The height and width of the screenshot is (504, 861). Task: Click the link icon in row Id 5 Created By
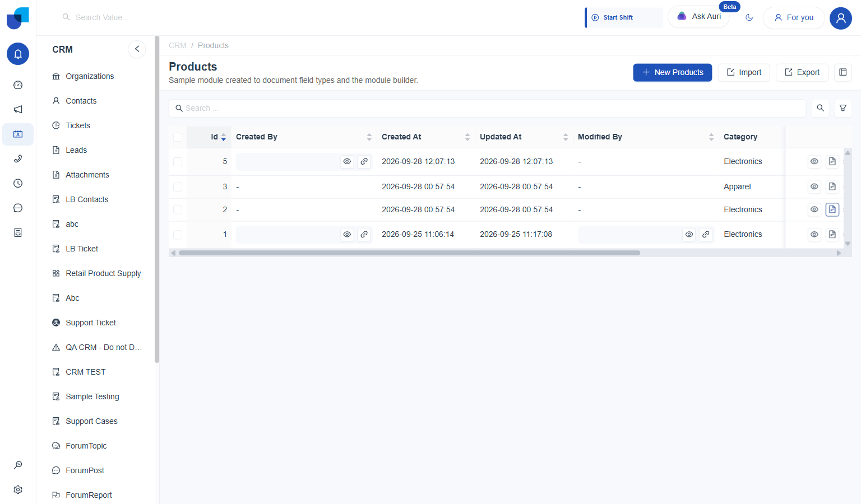coord(364,161)
